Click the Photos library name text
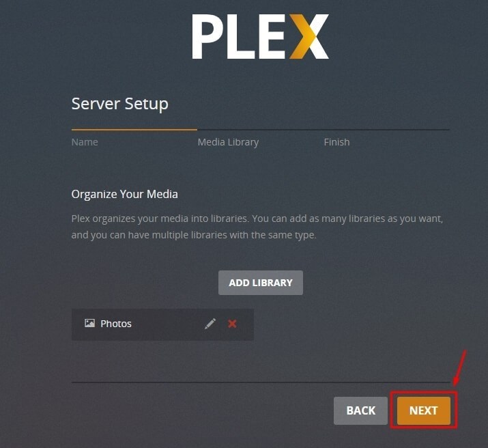The height and width of the screenshot is (448, 488). click(116, 324)
